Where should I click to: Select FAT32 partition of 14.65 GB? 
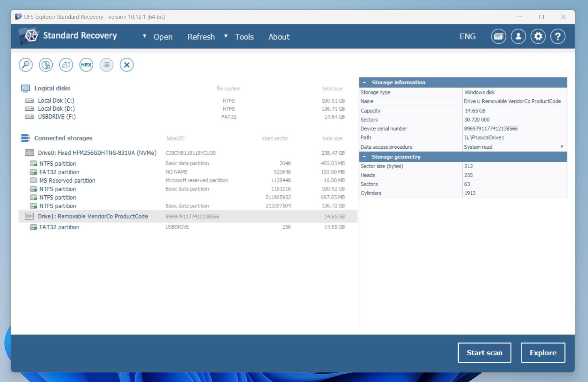pos(188,227)
